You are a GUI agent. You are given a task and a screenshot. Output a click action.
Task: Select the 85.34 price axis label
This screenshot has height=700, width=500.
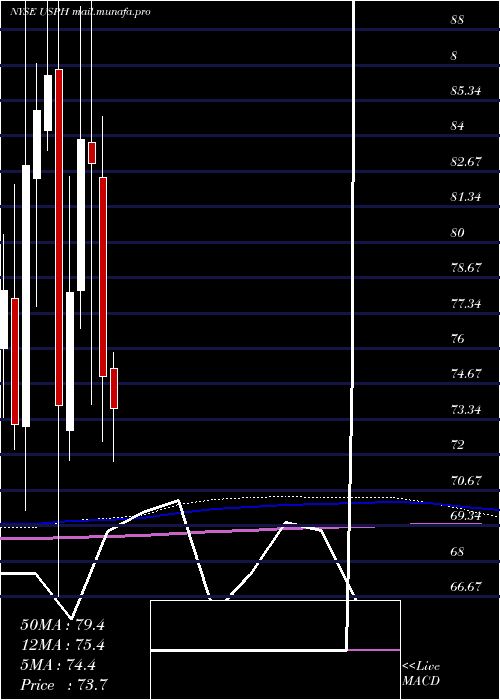[x=466, y=91]
